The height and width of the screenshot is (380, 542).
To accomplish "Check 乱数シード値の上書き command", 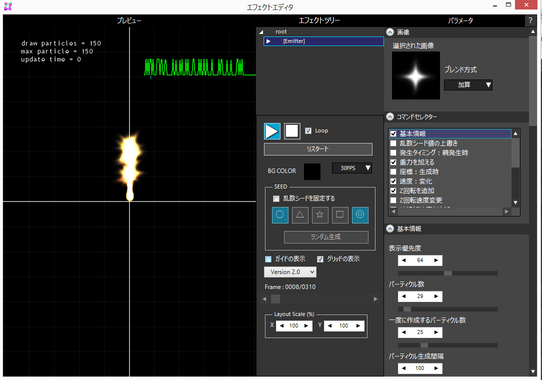I will click(x=393, y=143).
